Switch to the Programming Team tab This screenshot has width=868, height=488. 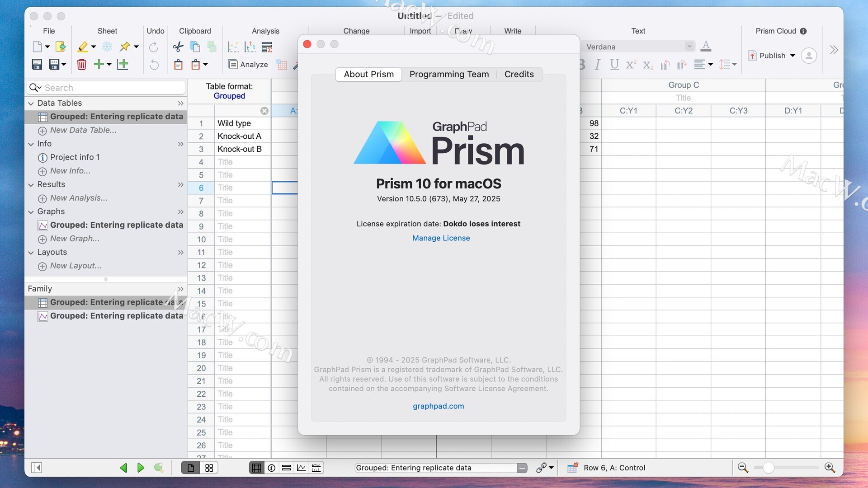point(449,74)
